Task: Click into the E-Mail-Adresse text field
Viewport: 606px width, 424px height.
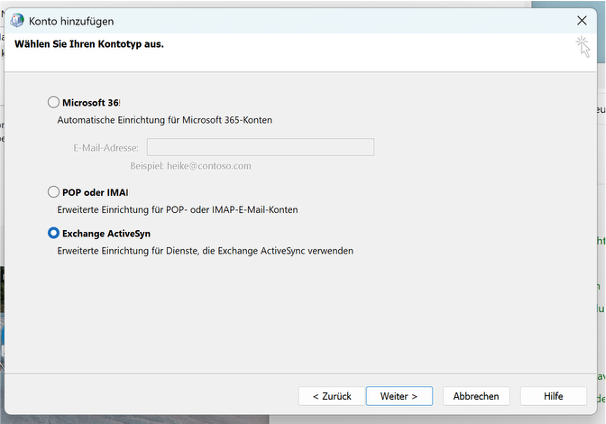Action: click(x=260, y=147)
